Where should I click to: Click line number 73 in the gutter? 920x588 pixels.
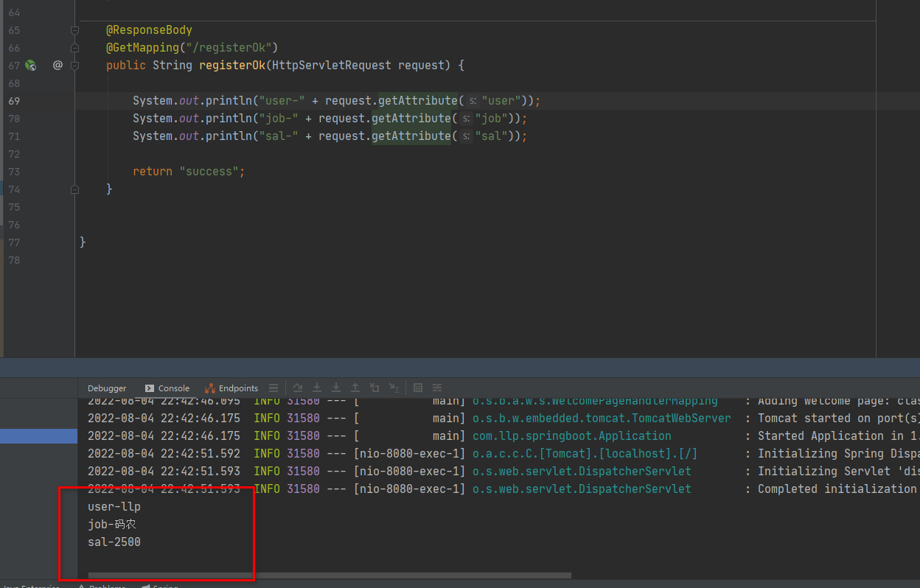click(14, 172)
